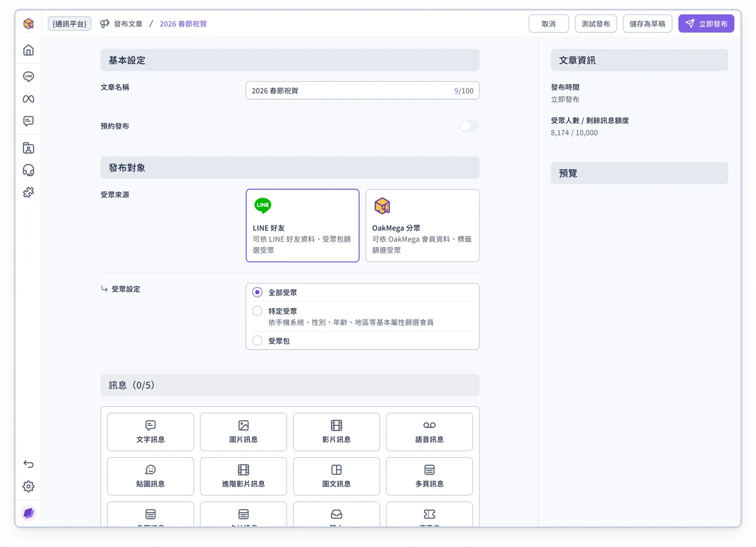
Task: Toggle the 預約發布 scheduled publish switch
Action: coord(470,126)
